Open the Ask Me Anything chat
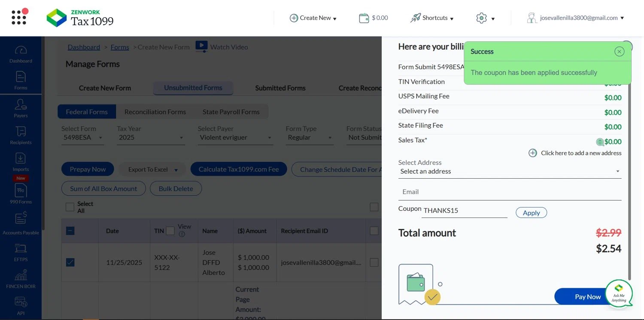 (x=619, y=294)
